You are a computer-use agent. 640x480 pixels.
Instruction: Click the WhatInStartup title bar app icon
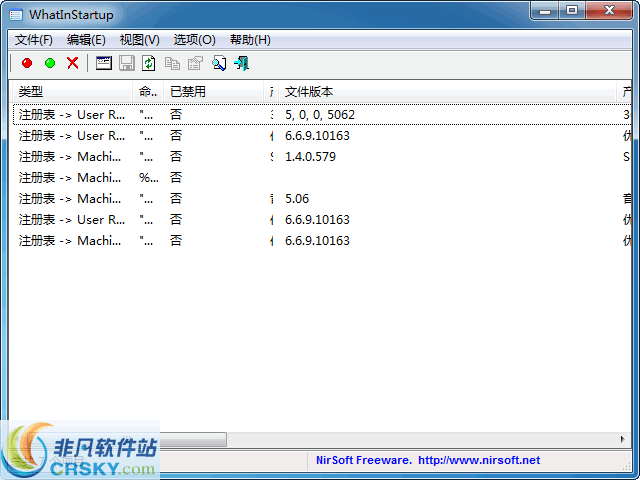(16, 15)
